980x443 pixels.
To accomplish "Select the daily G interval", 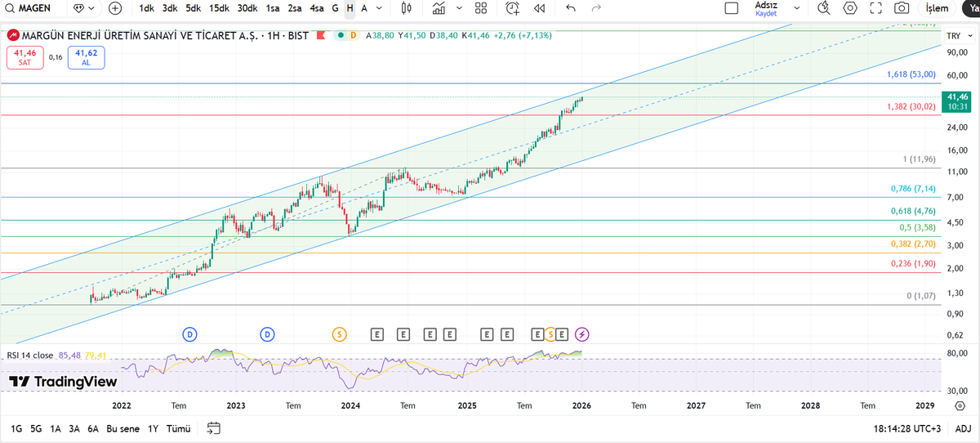I will (x=335, y=8).
